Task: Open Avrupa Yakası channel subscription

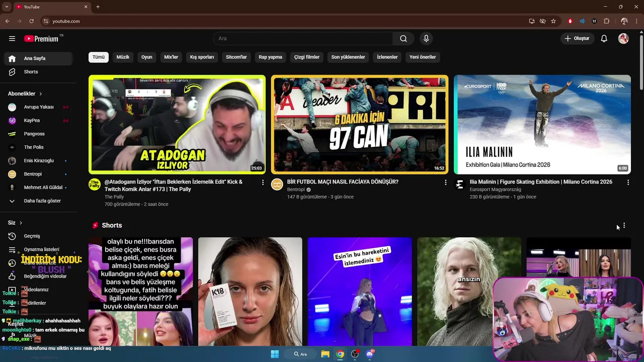Action: point(38,107)
